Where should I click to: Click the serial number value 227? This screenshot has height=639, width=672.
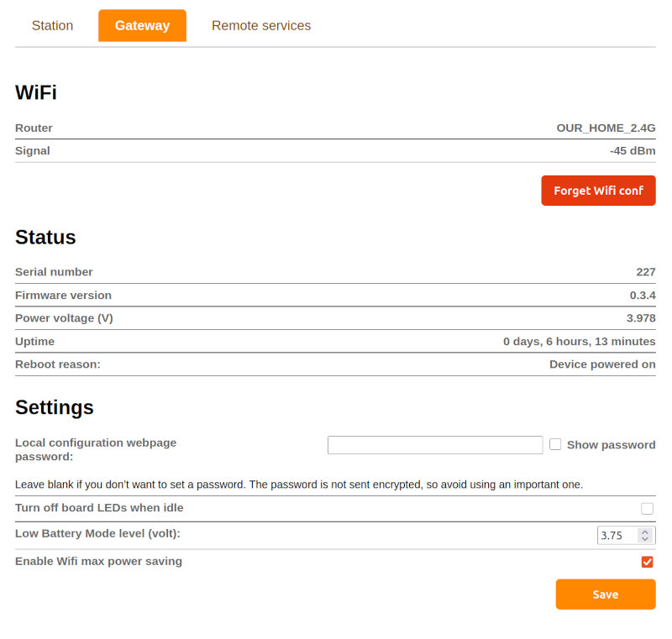(x=645, y=272)
